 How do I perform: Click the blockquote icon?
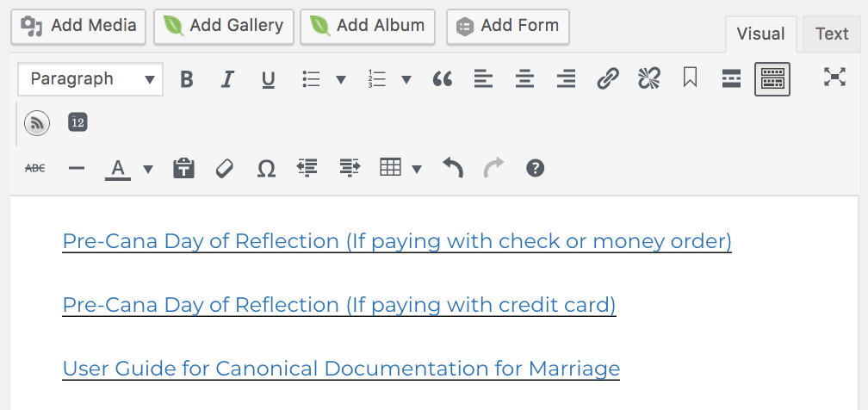pyautogui.click(x=443, y=79)
